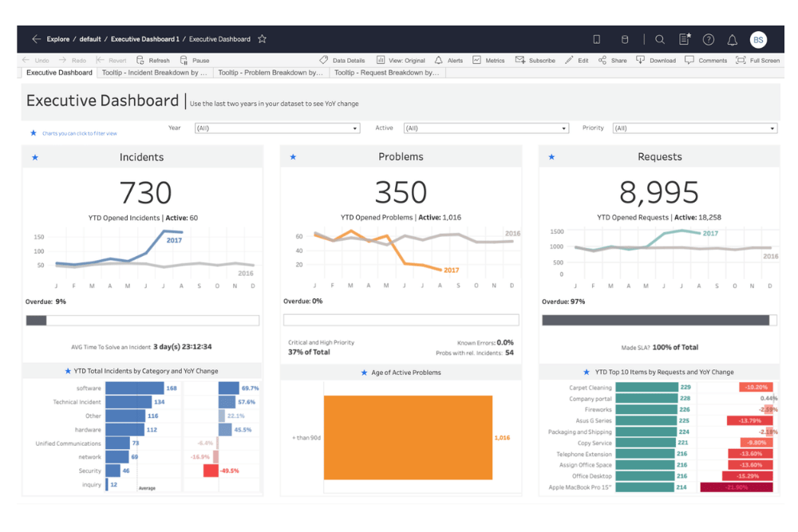Image resolution: width=798 pixels, height=532 pixels.
Task: Expand the Priority filter dropdown
Action: [694, 128]
